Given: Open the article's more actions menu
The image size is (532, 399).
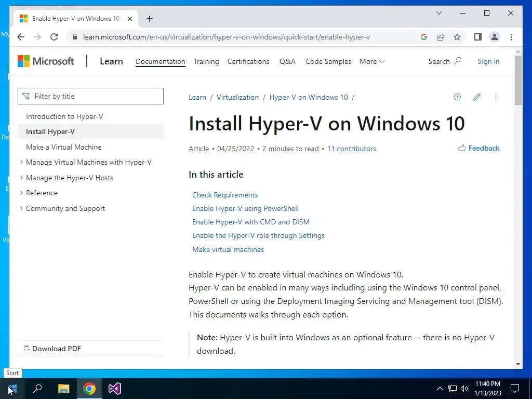Looking at the screenshot, I should coord(496,97).
